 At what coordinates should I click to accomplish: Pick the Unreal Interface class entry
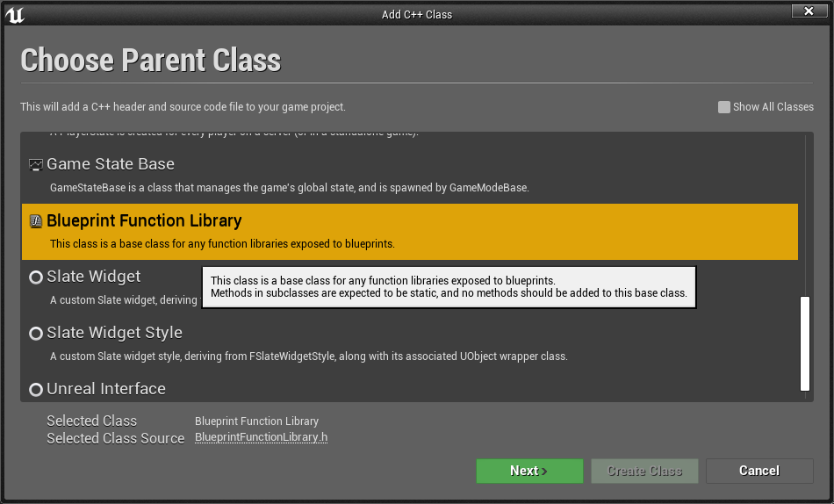pyautogui.click(x=106, y=389)
